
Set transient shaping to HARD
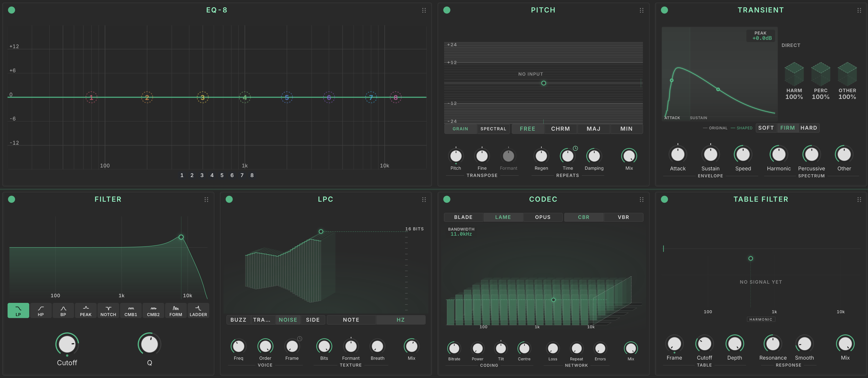tap(809, 128)
